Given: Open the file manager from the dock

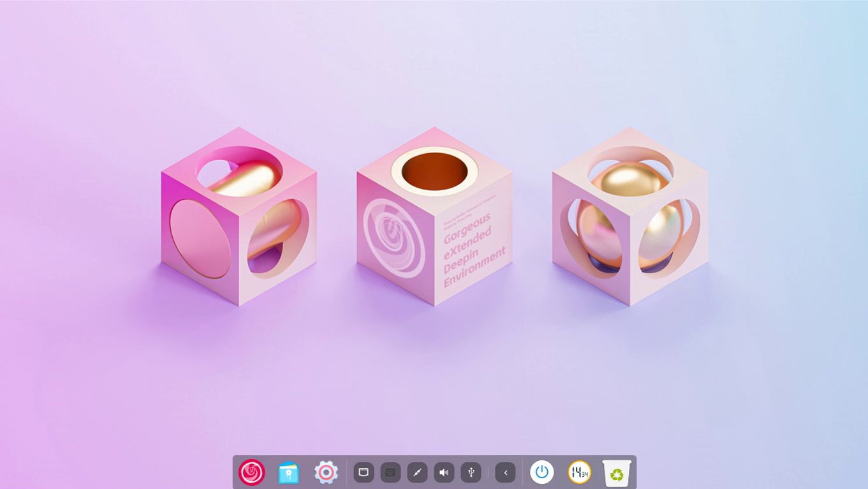Looking at the screenshot, I should (x=288, y=473).
